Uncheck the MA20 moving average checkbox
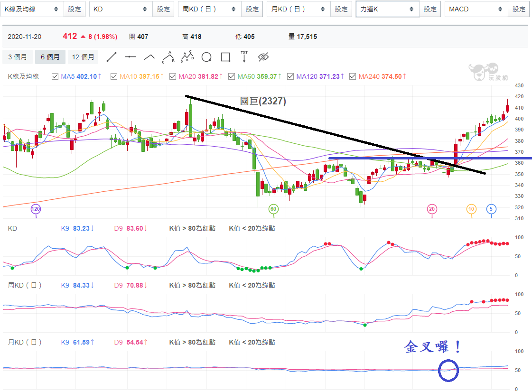Image resolution: width=532 pixels, height=392 pixels. tap(173, 76)
